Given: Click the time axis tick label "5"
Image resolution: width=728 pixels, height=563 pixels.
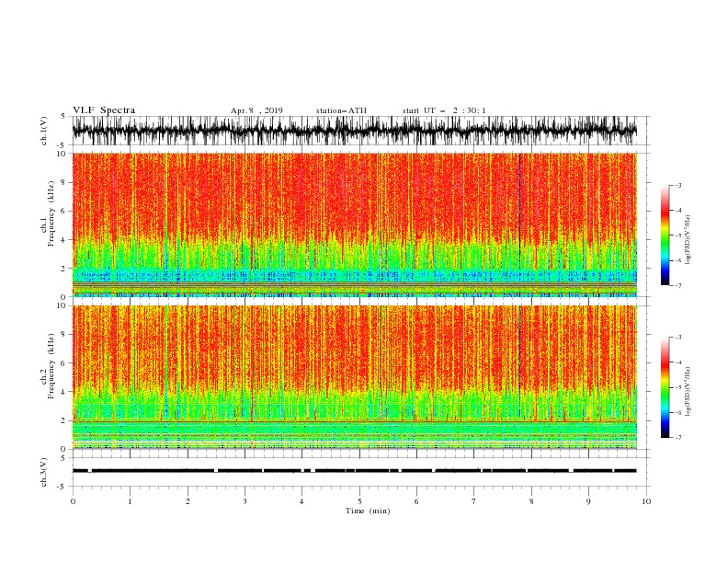Looking at the screenshot, I should click(359, 501).
